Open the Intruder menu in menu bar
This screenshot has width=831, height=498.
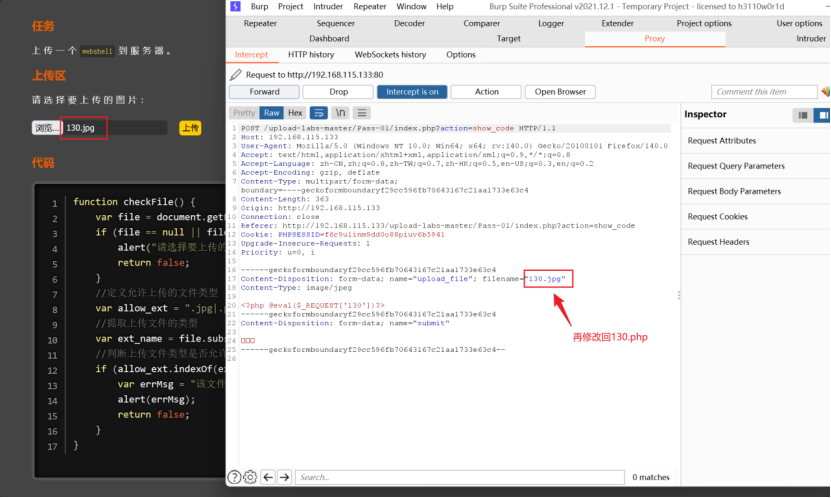click(328, 6)
